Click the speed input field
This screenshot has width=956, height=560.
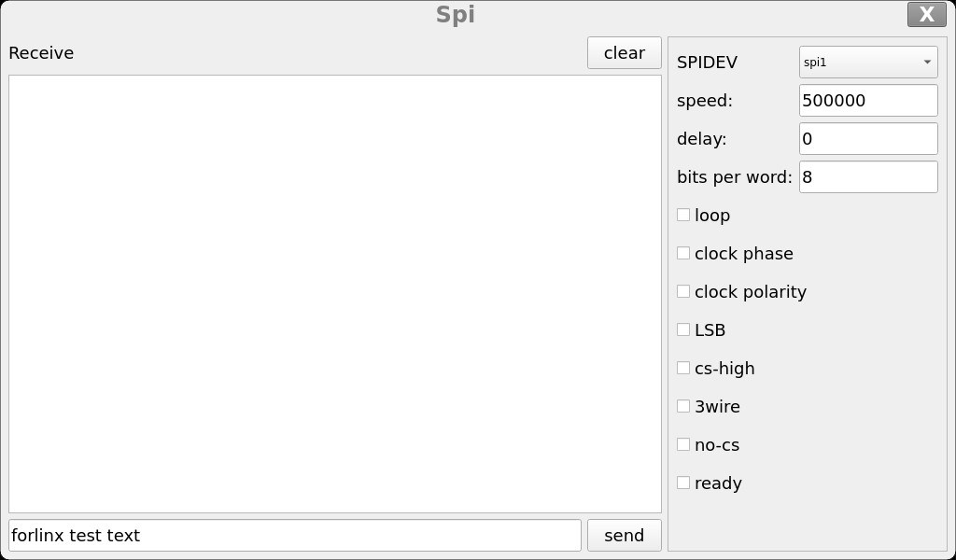868,101
